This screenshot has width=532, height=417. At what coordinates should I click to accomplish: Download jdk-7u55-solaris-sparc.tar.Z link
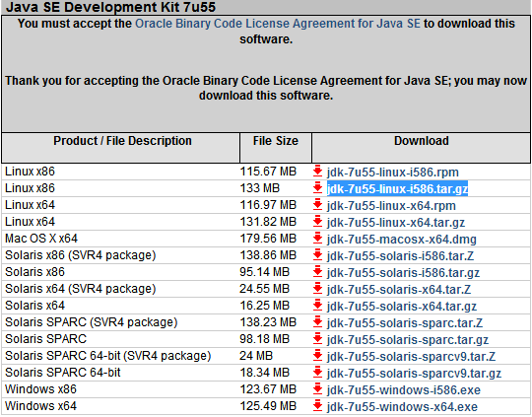(405, 323)
